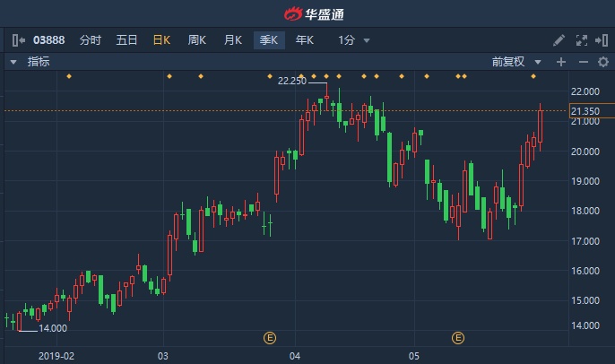Open the 前复权 adjustment dropdown
Viewport: 615px width, 364px height.
pos(516,62)
